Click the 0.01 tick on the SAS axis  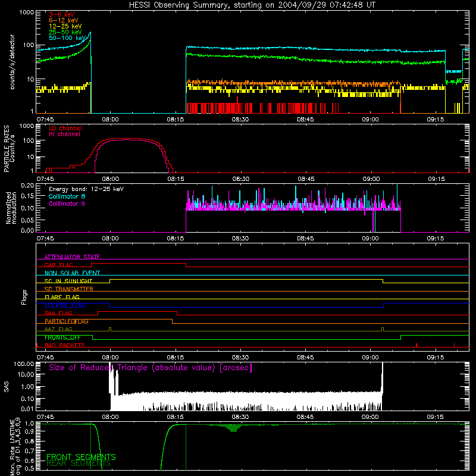tap(27, 409)
